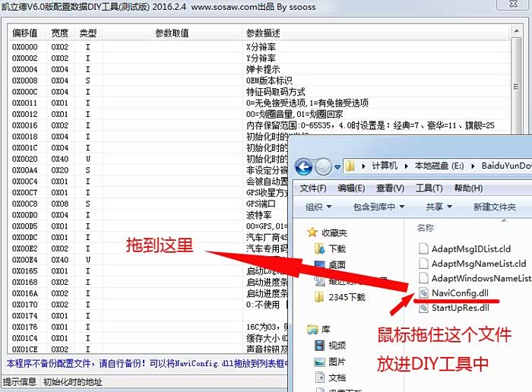Click the 视频 library icon
The width and height of the screenshot is (532, 392).
[x=320, y=346]
